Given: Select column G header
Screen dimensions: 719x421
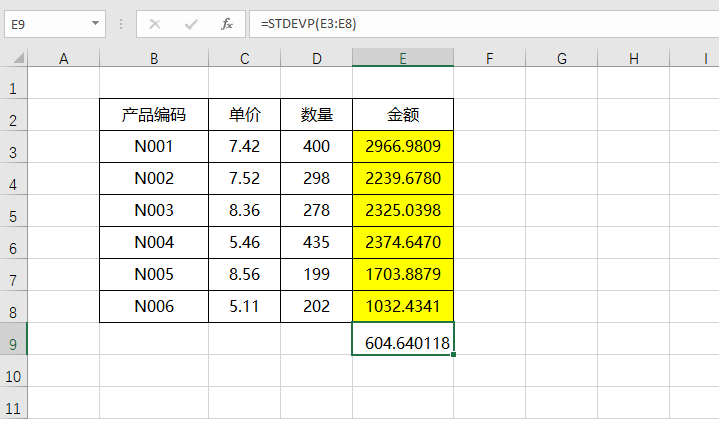Looking at the screenshot, I should pos(562,59).
